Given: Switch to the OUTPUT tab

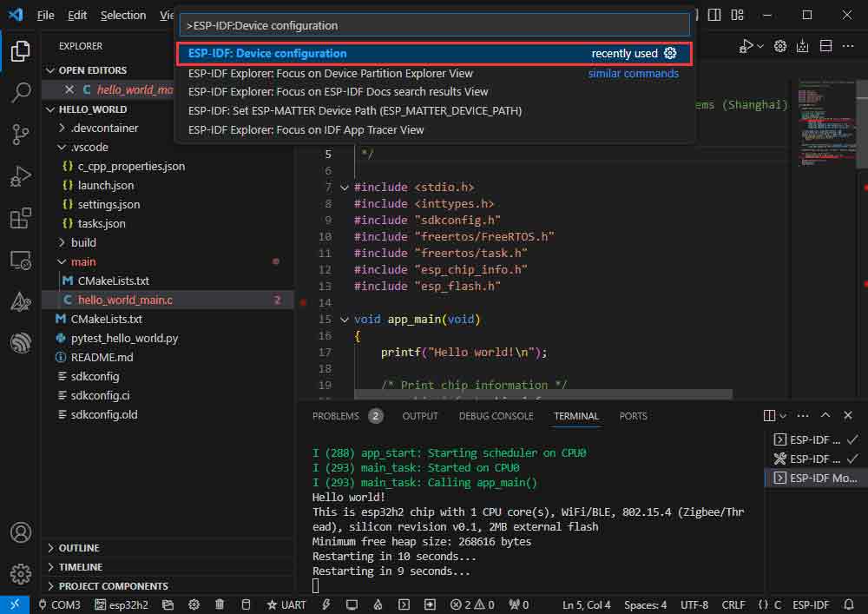Looking at the screenshot, I should pos(419,416).
